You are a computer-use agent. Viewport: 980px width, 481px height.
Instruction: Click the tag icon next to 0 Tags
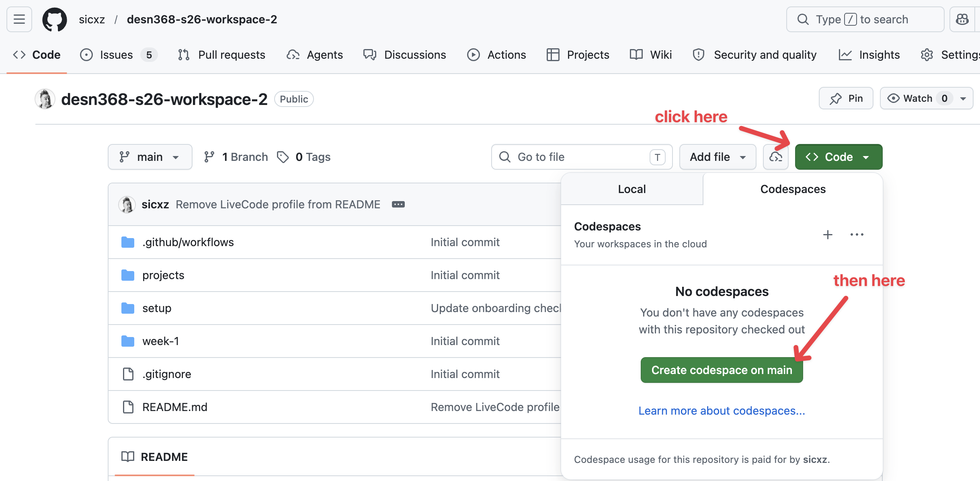pyautogui.click(x=283, y=157)
